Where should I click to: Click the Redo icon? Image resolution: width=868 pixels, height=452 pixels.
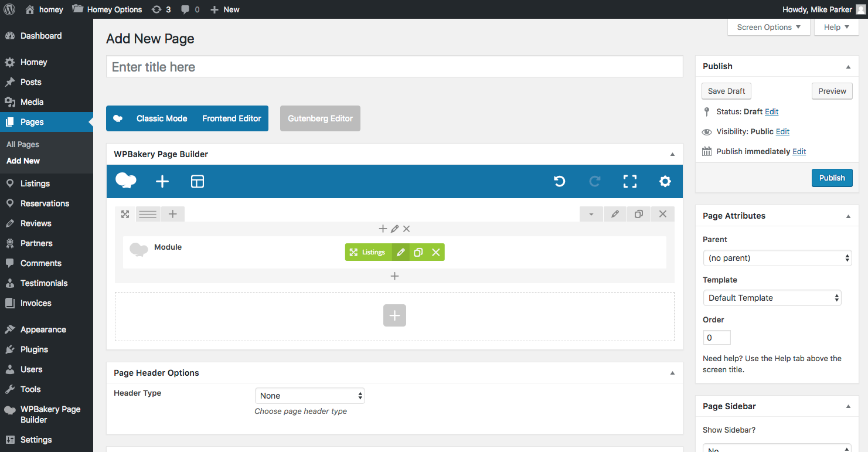pyautogui.click(x=595, y=182)
